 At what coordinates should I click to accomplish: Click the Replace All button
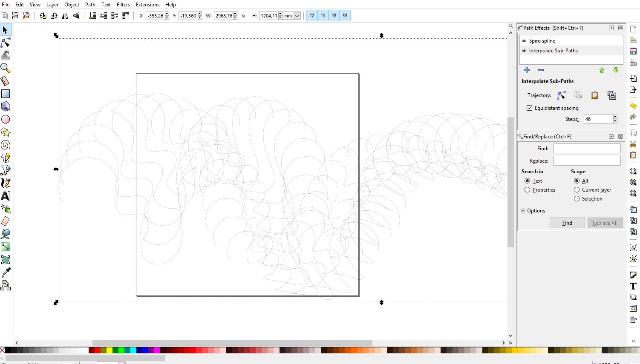pos(605,223)
